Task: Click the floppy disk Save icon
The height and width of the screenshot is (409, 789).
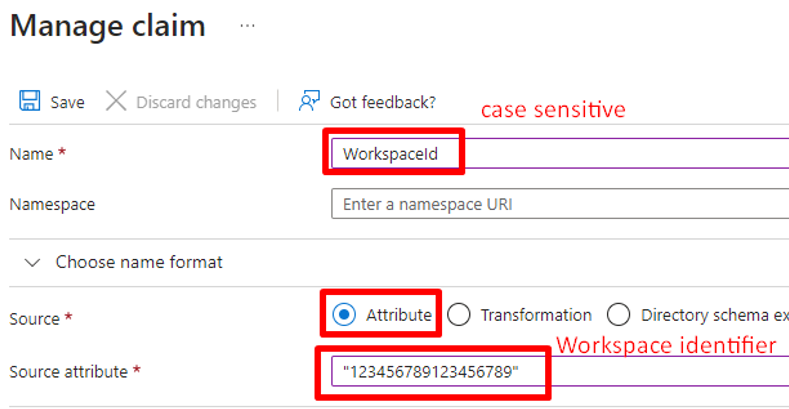Action: [30, 102]
